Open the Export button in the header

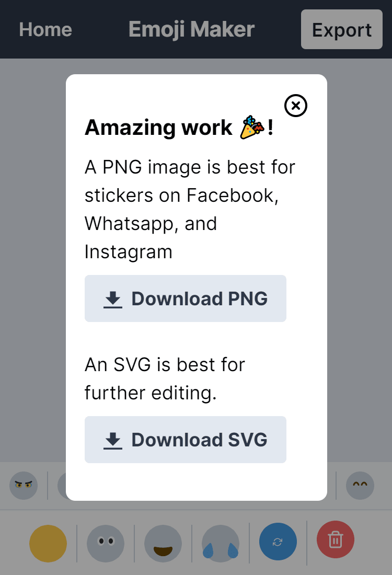pyautogui.click(x=342, y=29)
